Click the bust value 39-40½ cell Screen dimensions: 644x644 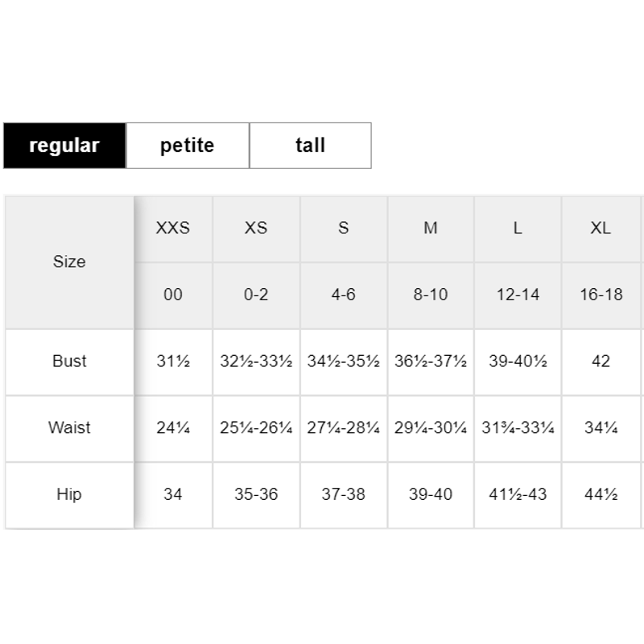[x=518, y=361]
